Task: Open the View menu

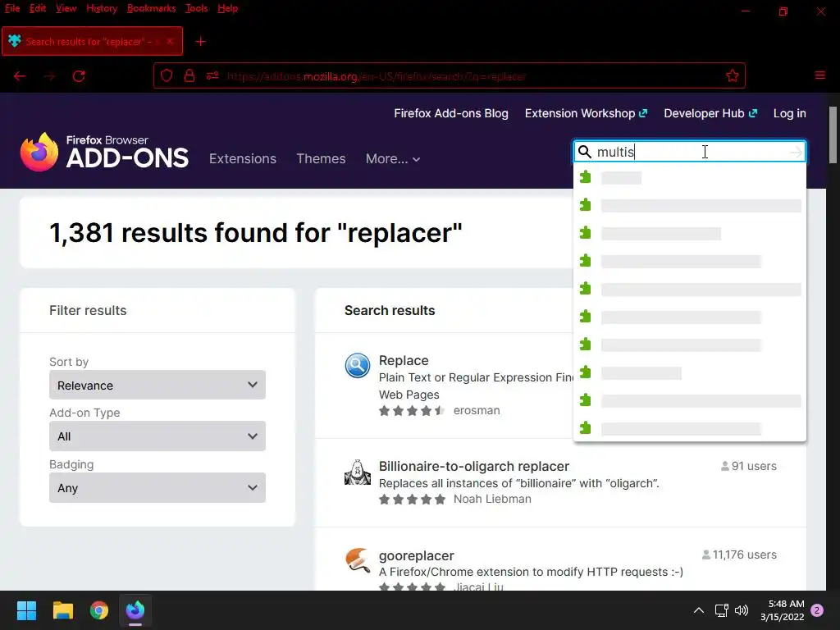Action: [66, 8]
